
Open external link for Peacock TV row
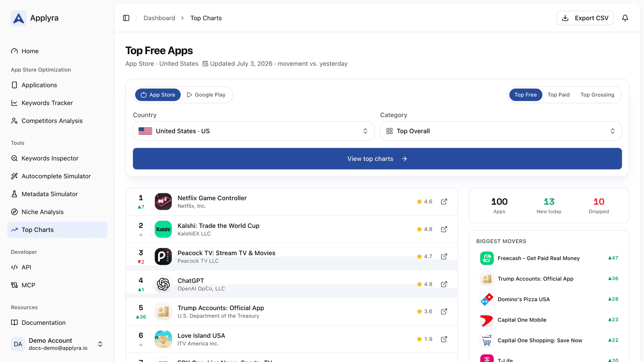(444, 257)
